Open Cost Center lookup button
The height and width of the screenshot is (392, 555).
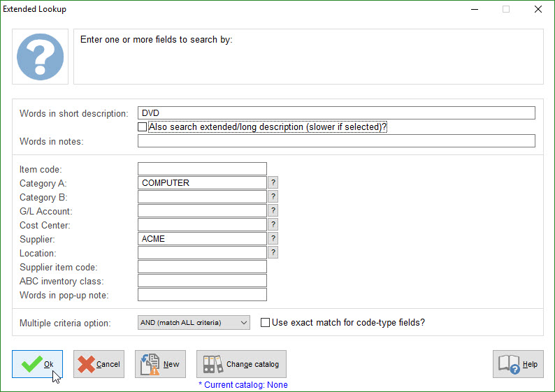(273, 224)
